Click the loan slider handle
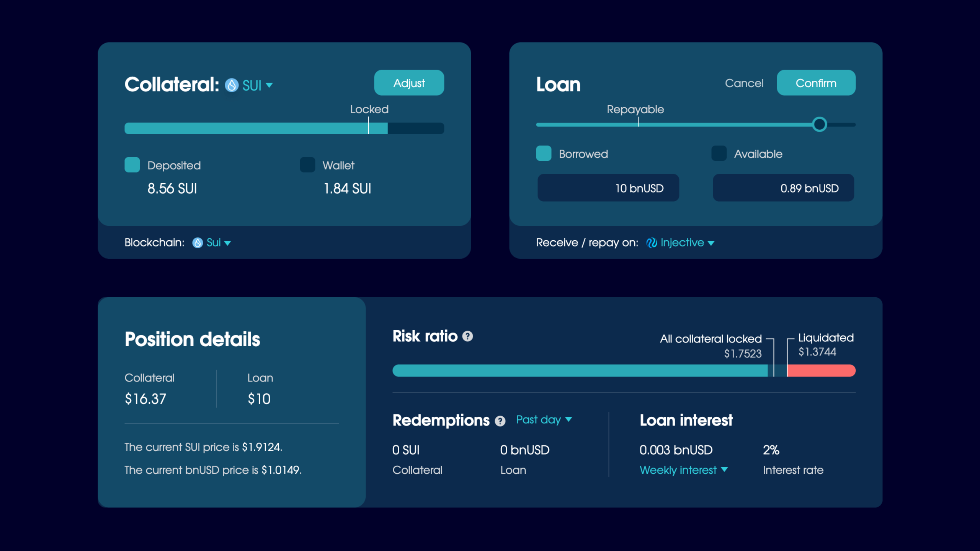This screenshot has width=980, height=551. point(819,124)
